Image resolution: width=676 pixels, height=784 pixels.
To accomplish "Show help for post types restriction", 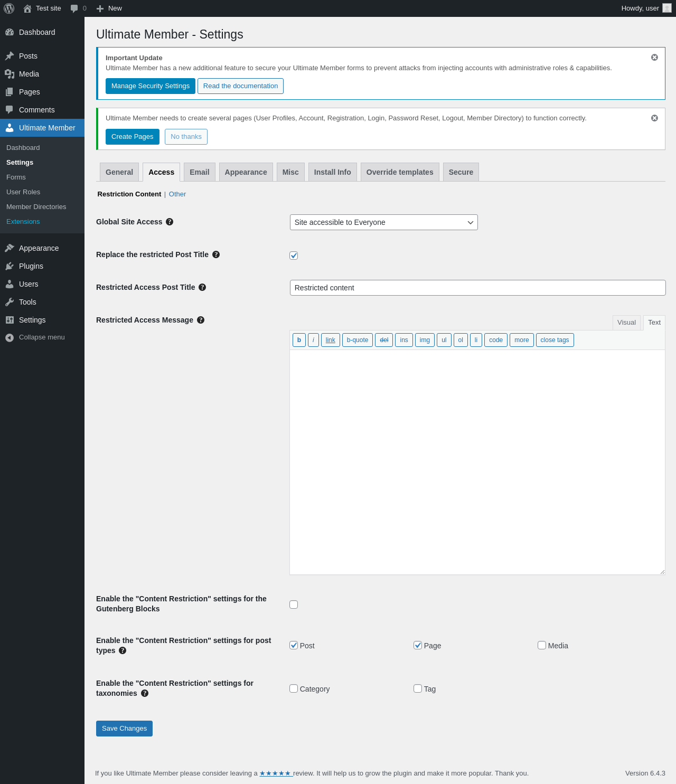I will coord(123,650).
